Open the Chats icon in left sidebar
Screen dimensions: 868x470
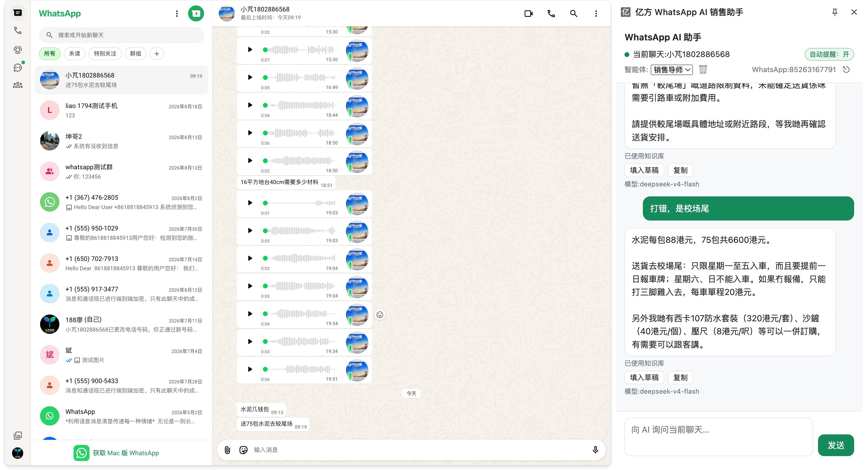[x=17, y=13]
